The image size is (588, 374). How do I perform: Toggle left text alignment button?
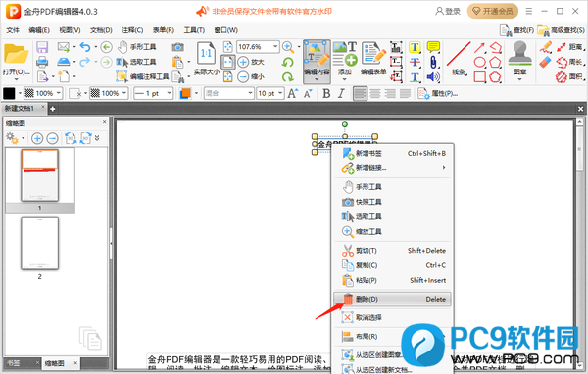click(360, 93)
